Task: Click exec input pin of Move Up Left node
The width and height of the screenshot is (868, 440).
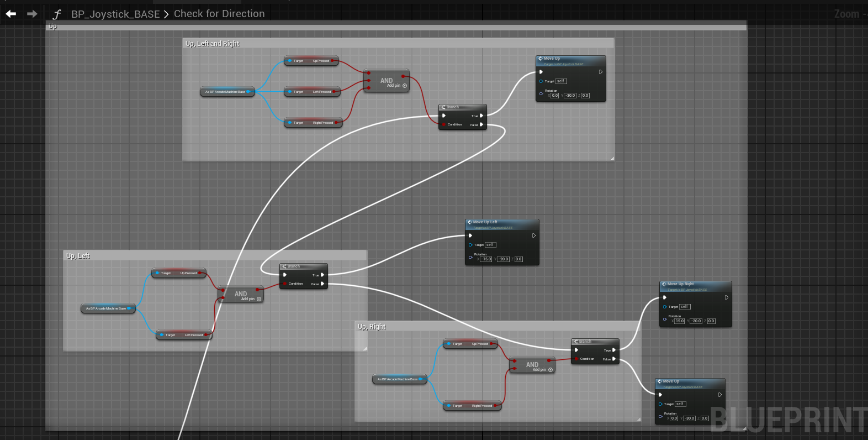Action: tap(470, 235)
